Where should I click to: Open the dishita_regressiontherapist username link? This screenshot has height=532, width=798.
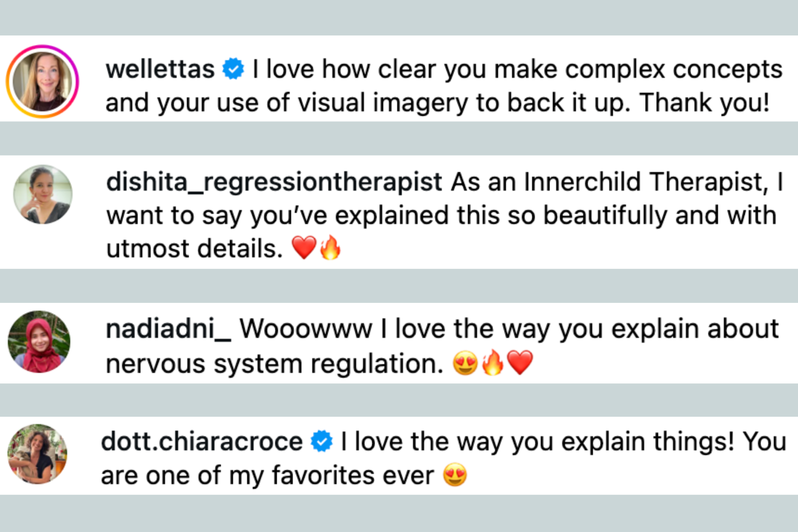(274, 182)
